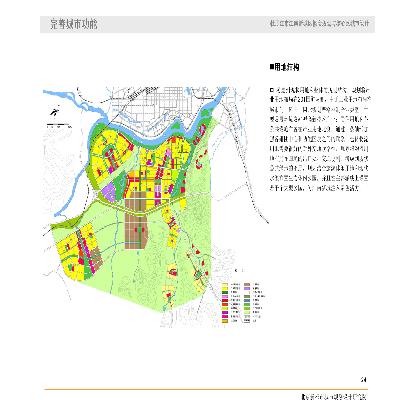Click the scale bar below the north arrow

coord(59,125)
